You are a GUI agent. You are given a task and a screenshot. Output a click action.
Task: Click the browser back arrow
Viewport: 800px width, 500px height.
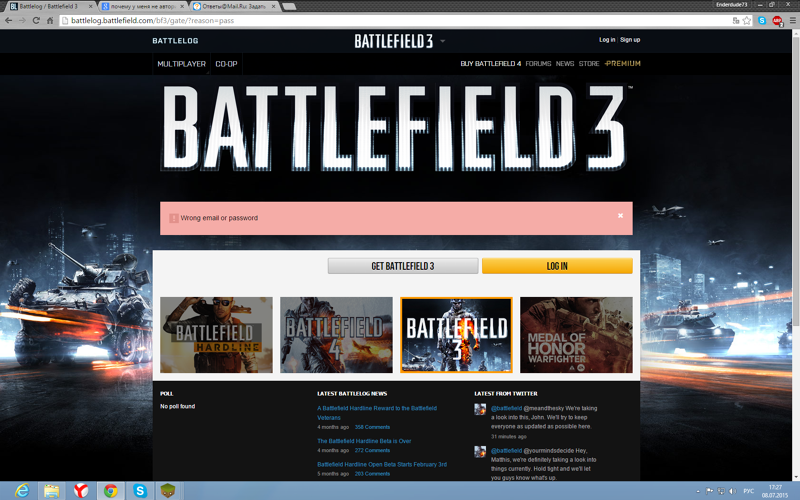8,20
